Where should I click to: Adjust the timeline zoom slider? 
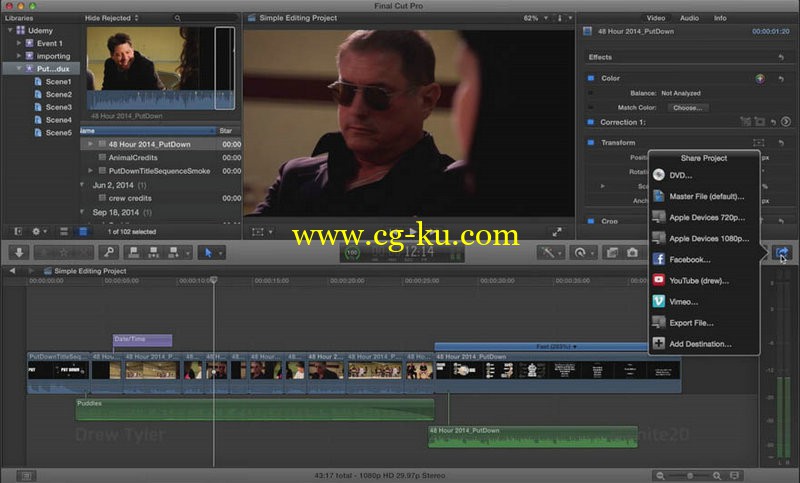coord(689,476)
